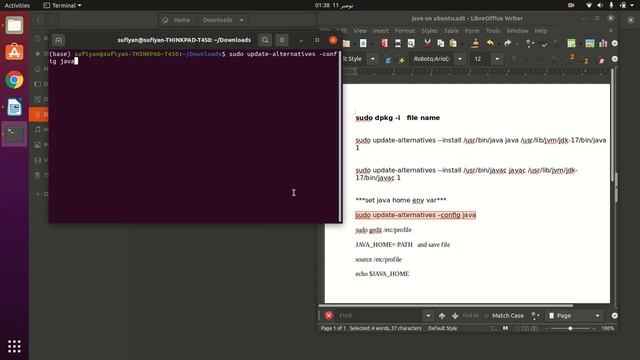Open the View menu in Writer
This screenshot has width=640, height=360.
pos(360,31)
